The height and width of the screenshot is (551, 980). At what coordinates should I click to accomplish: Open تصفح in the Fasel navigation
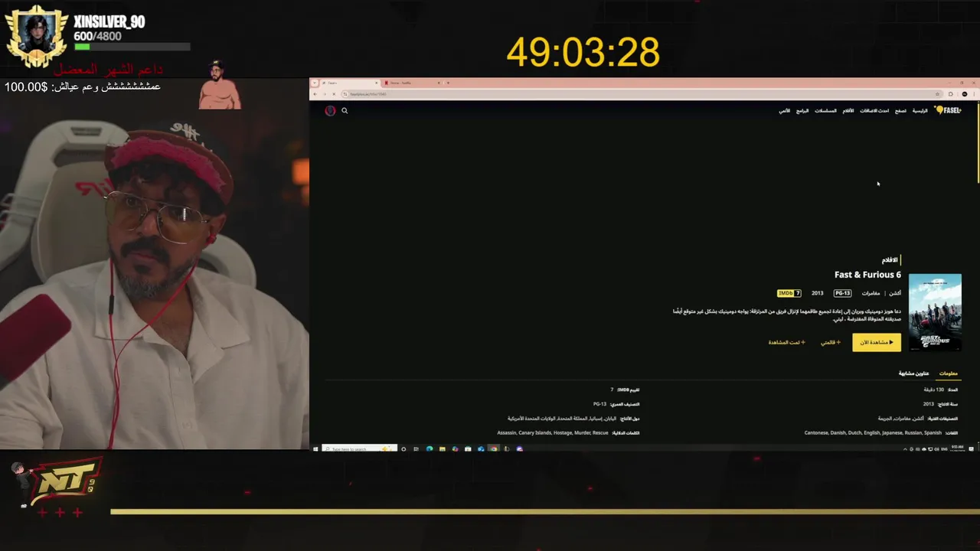[900, 111]
